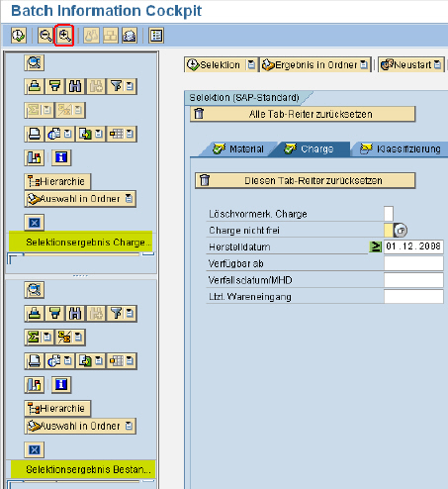Click the print icon in upper panel
448x489 pixels.
[35, 134]
